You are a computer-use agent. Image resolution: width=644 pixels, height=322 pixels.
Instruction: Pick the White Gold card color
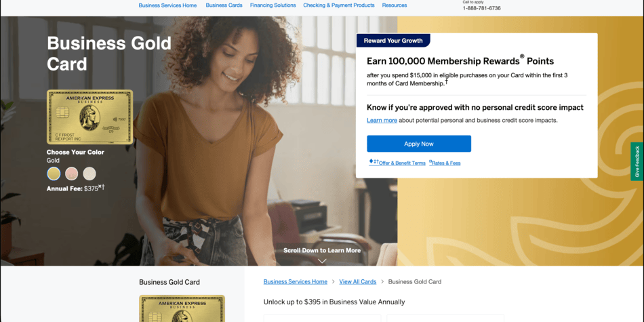point(89,174)
